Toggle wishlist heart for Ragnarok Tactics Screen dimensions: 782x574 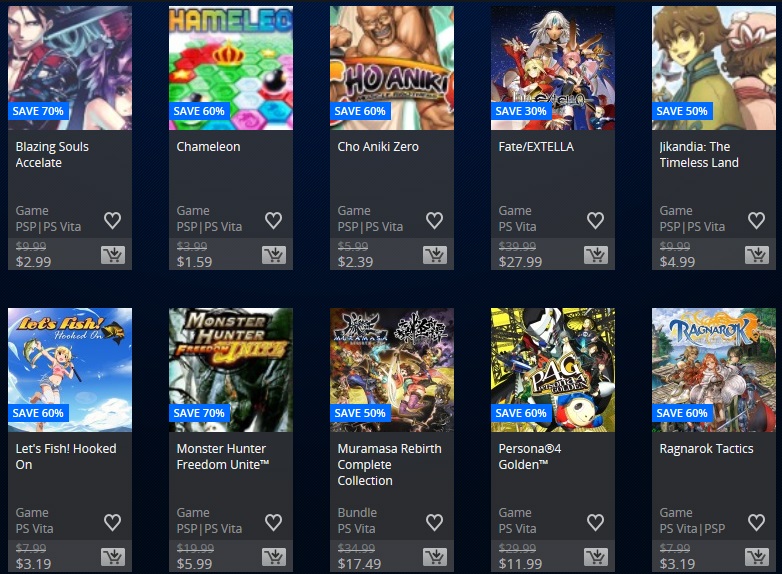pos(757,523)
